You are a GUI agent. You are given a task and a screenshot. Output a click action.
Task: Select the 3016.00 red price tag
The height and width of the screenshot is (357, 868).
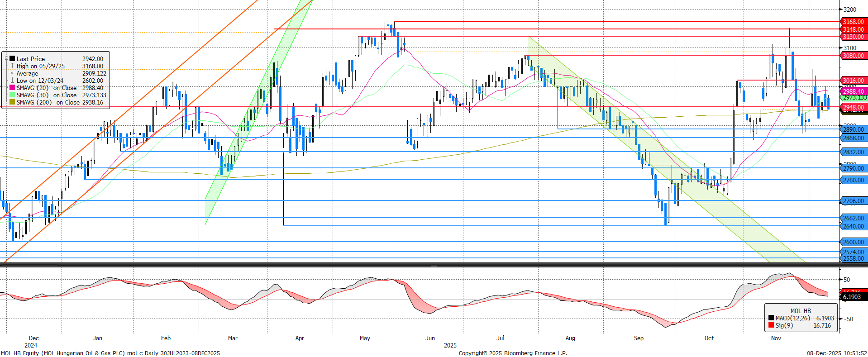pyautogui.click(x=853, y=81)
